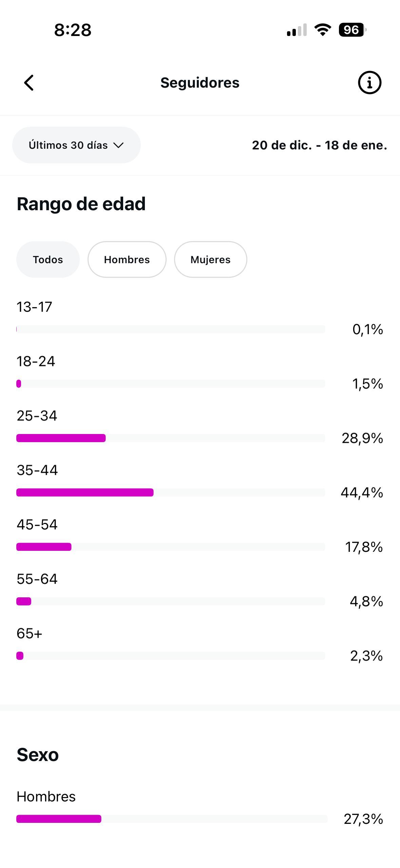Filter age range by Mujeres
The height and width of the screenshot is (868, 400).
tap(210, 260)
